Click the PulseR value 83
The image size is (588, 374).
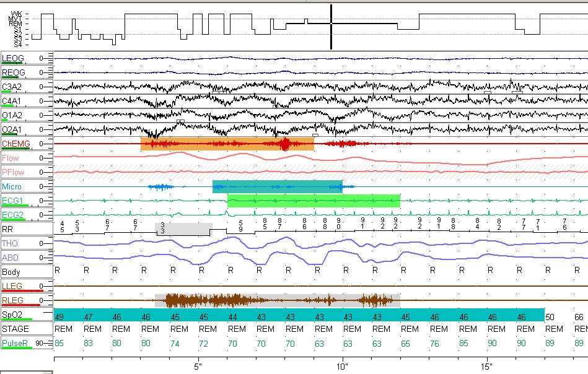88,343
